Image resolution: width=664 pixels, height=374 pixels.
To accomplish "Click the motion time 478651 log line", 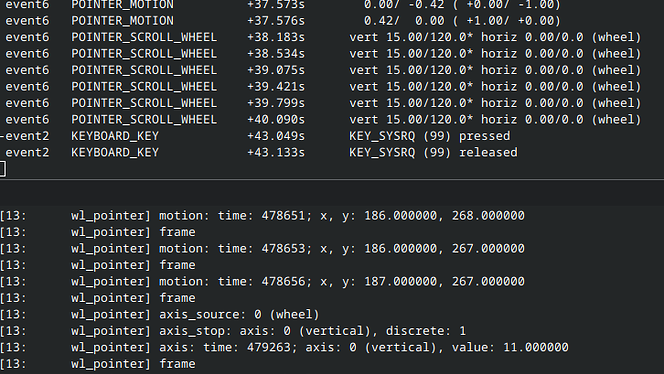I will tap(262, 216).
